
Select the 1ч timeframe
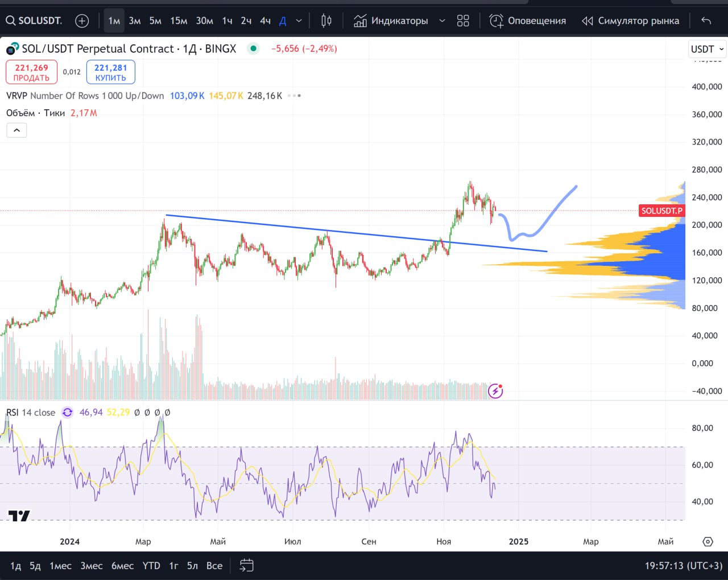(227, 21)
